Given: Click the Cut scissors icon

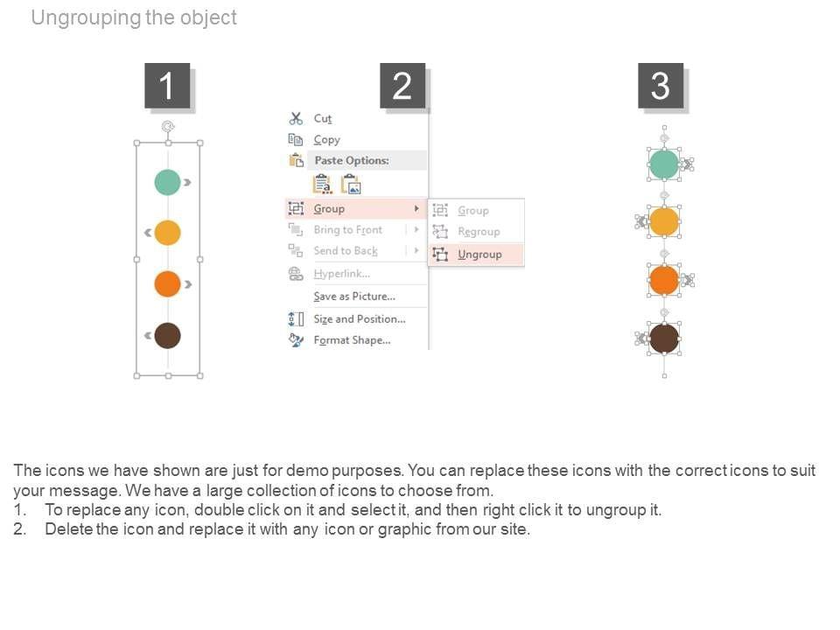Looking at the screenshot, I should 296,119.
